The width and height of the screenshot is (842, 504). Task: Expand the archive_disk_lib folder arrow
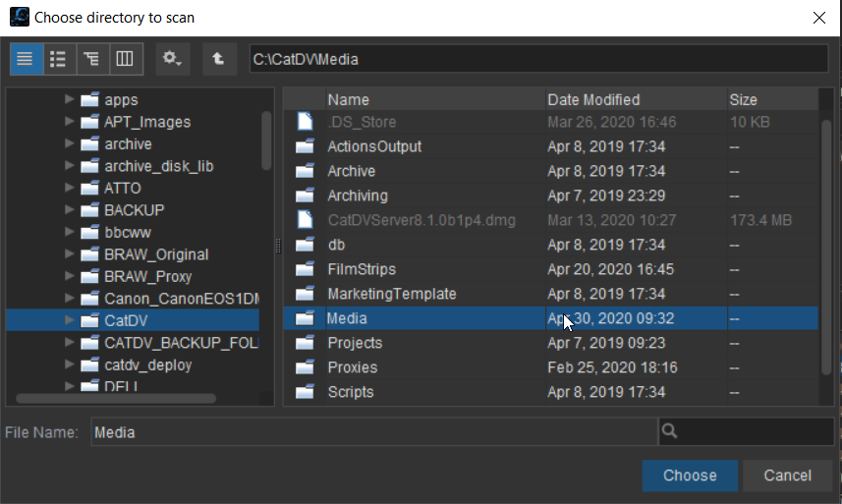tap(69, 166)
